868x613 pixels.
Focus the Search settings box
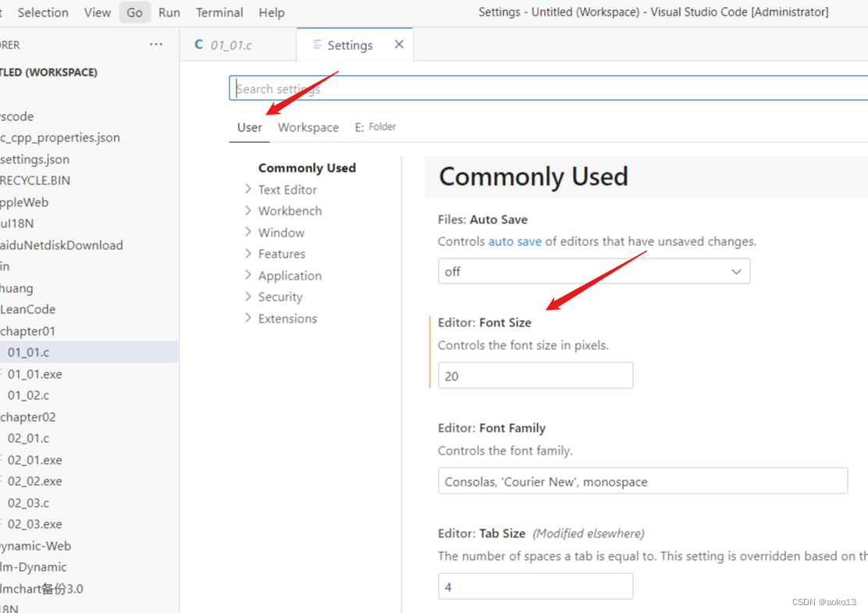pos(550,88)
